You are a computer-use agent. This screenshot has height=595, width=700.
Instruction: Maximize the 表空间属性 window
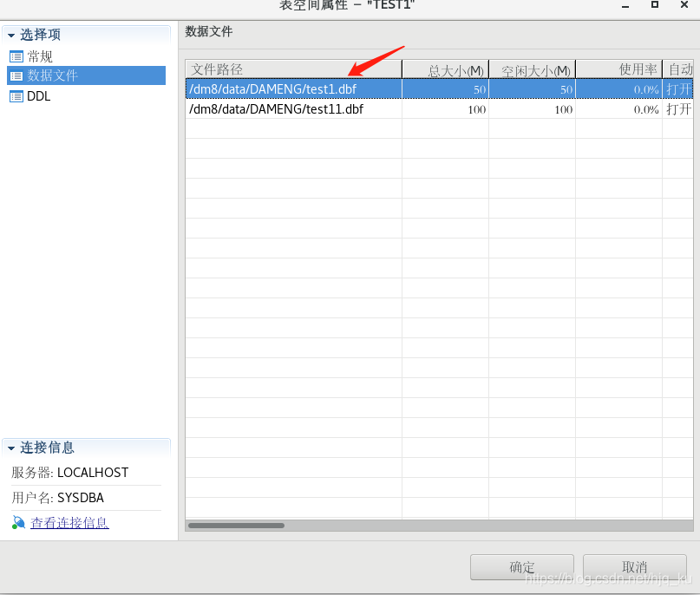click(x=655, y=4)
